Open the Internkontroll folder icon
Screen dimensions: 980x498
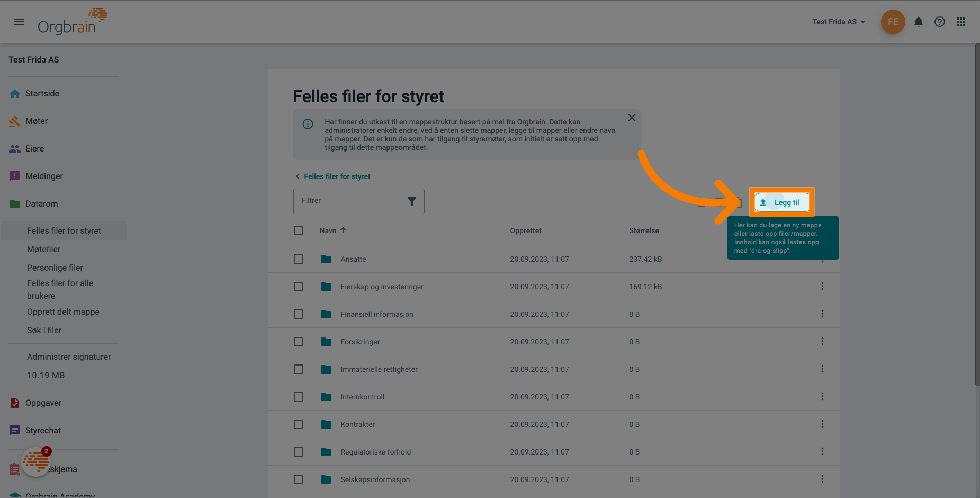326,397
